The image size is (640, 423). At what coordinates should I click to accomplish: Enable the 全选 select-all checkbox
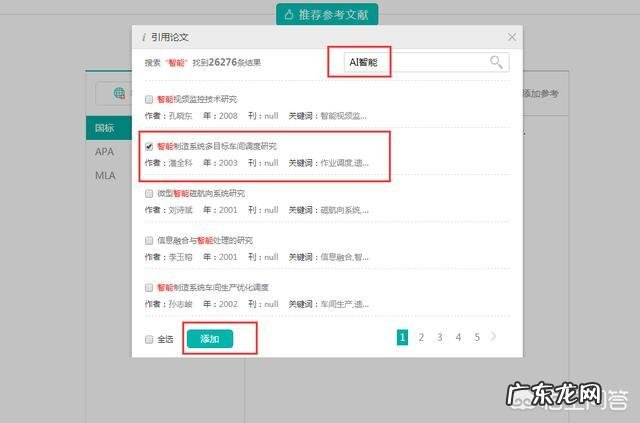point(149,339)
